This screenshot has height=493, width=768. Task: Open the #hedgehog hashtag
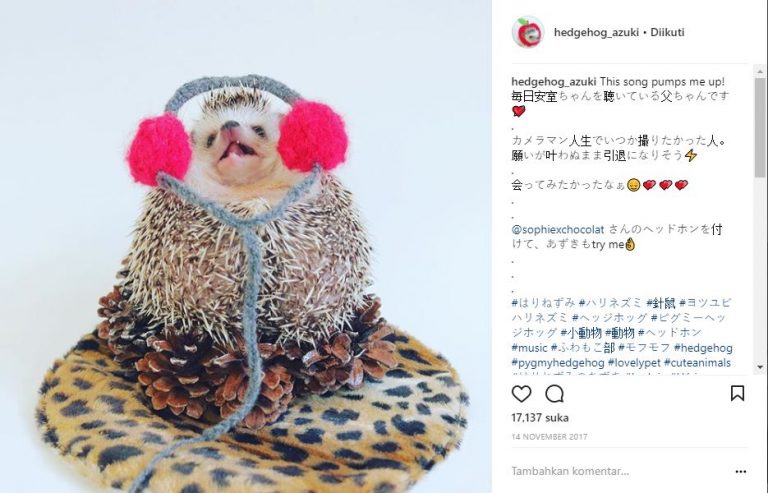point(703,348)
